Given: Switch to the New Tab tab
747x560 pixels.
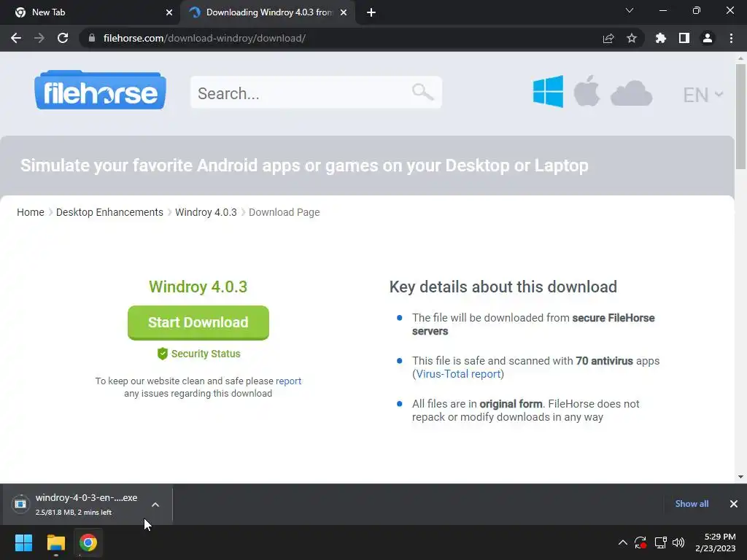Looking at the screenshot, I should 90,12.
